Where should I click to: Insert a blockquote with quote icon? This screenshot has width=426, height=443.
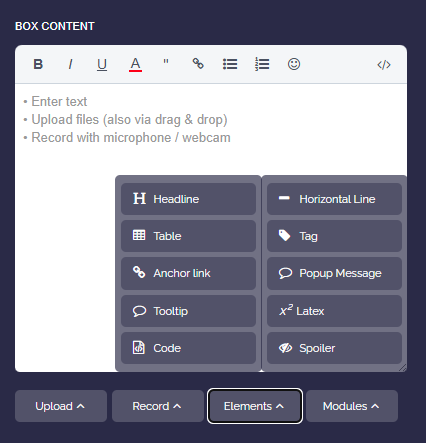[166, 64]
